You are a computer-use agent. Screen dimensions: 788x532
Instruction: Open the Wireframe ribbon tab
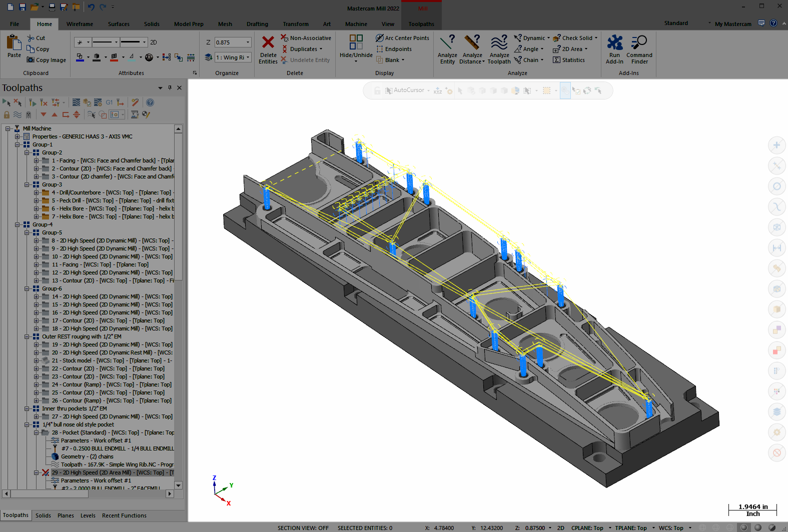click(x=80, y=24)
